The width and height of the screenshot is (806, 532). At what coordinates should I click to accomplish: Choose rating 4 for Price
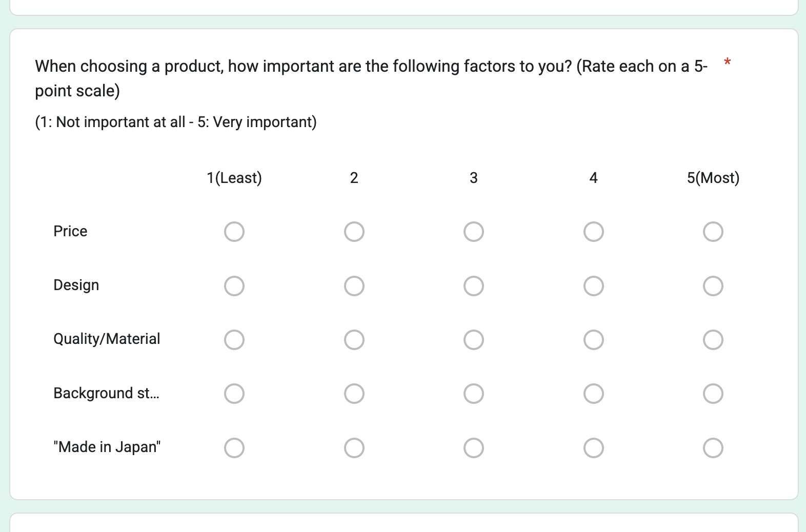pyautogui.click(x=594, y=232)
